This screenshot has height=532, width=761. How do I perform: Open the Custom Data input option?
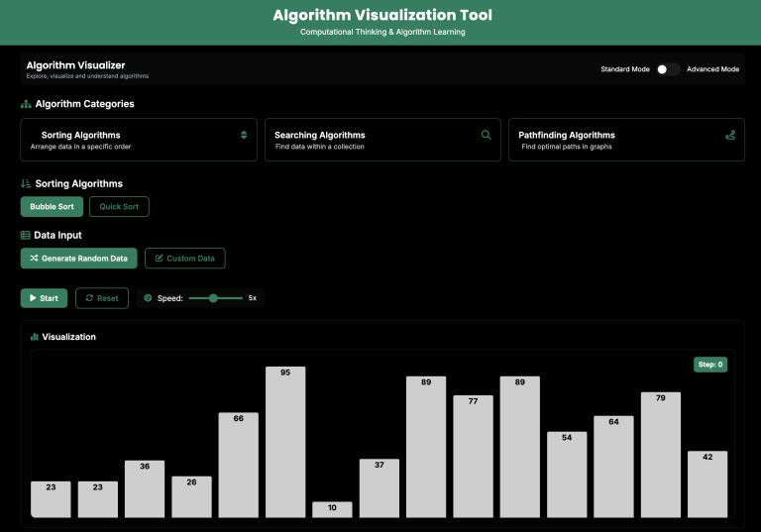[185, 259]
